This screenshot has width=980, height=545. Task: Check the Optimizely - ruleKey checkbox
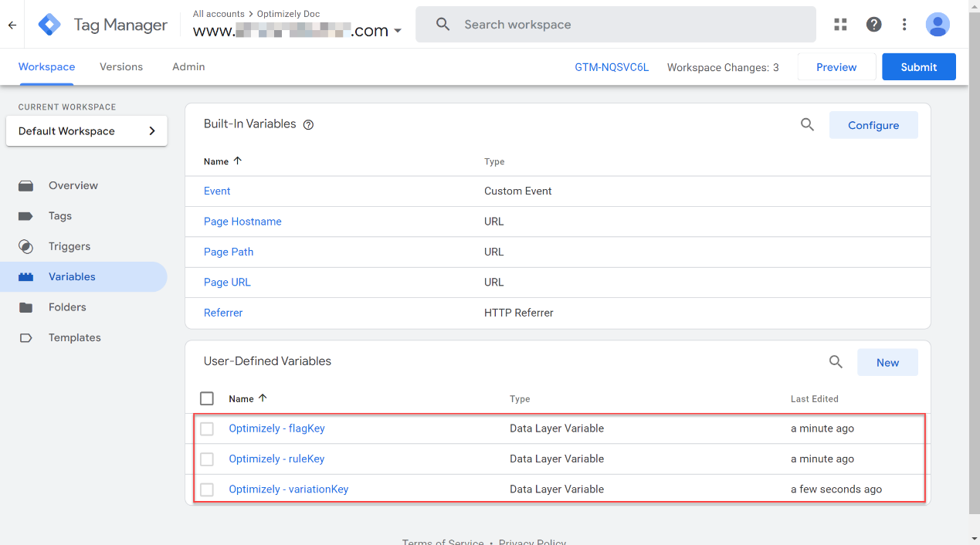(207, 459)
